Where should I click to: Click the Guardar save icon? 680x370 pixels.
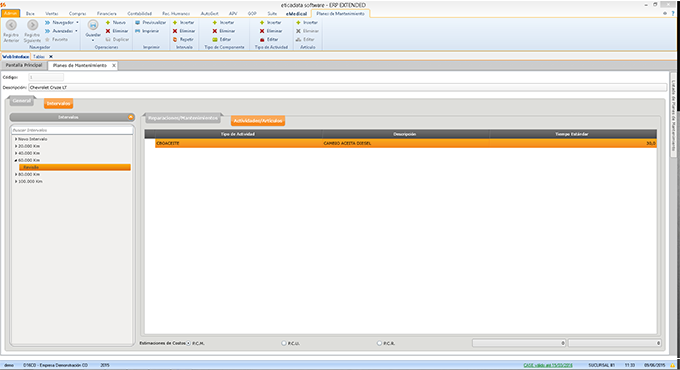(93, 25)
